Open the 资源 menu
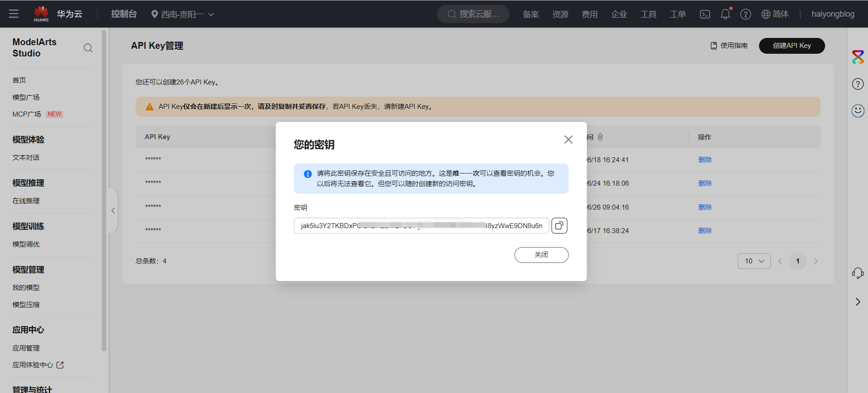Viewport: 868px width, 393px height. pos(560,14)
